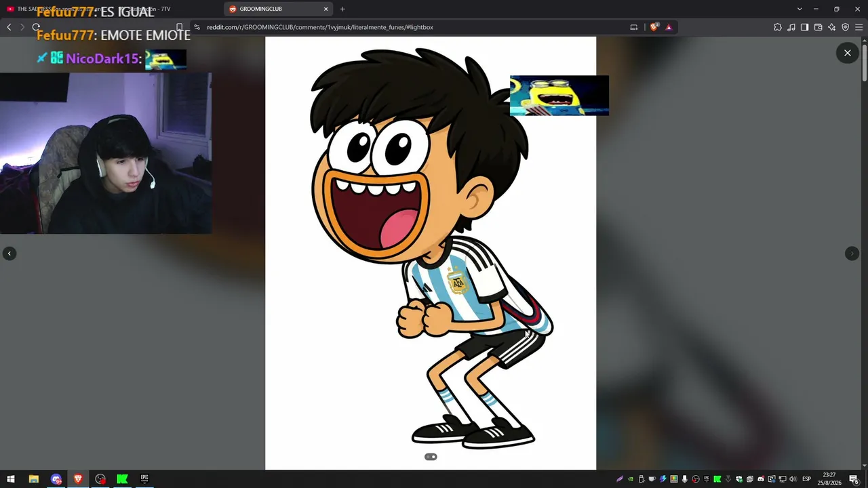Viewport: 868px width, 488px height.
Task: Open Brave Rewards triangle icon
Action: 669,27
